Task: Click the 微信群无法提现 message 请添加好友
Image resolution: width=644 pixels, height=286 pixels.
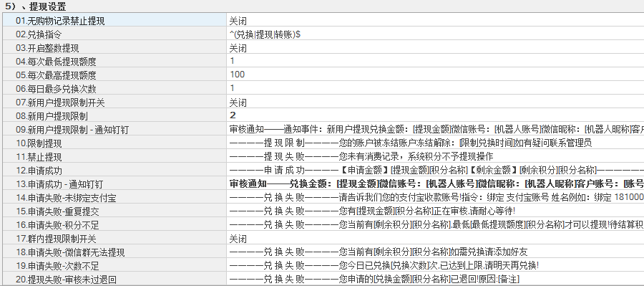Action: pos(379,252)
